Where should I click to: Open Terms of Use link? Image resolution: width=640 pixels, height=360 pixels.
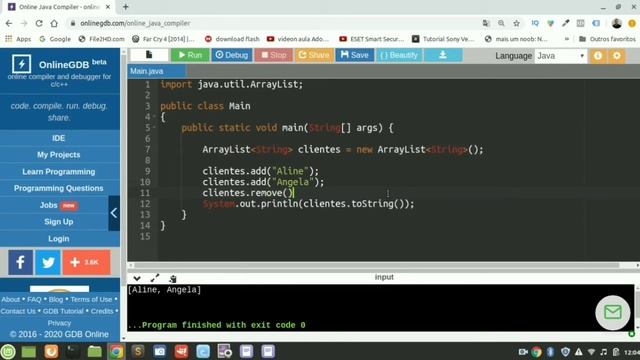[x=91, y=299]
